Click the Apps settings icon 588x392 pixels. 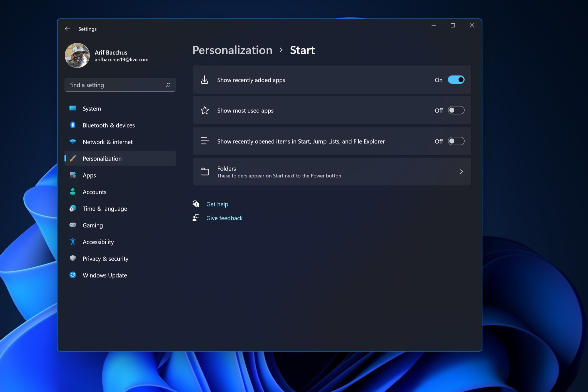point(73,174)
